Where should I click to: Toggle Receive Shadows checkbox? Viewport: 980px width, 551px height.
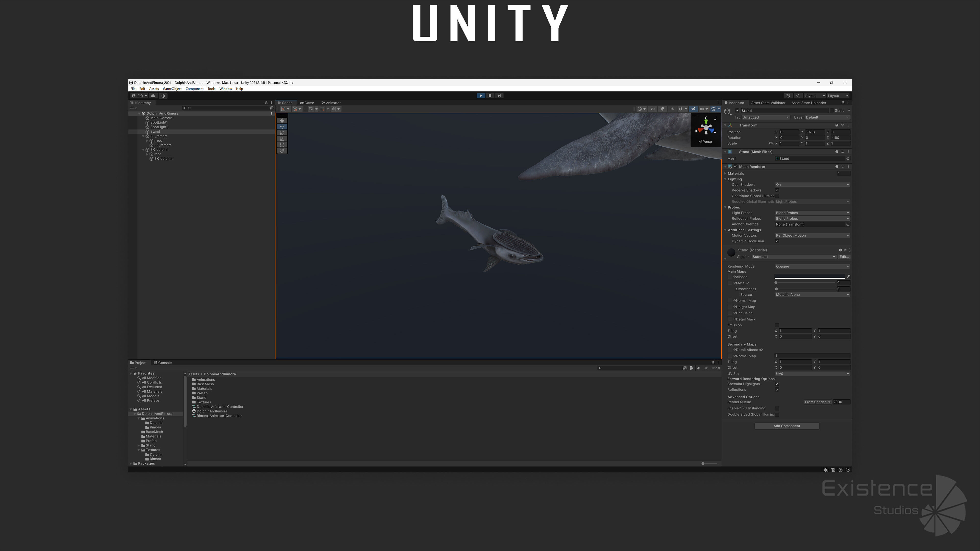[777, 191]
